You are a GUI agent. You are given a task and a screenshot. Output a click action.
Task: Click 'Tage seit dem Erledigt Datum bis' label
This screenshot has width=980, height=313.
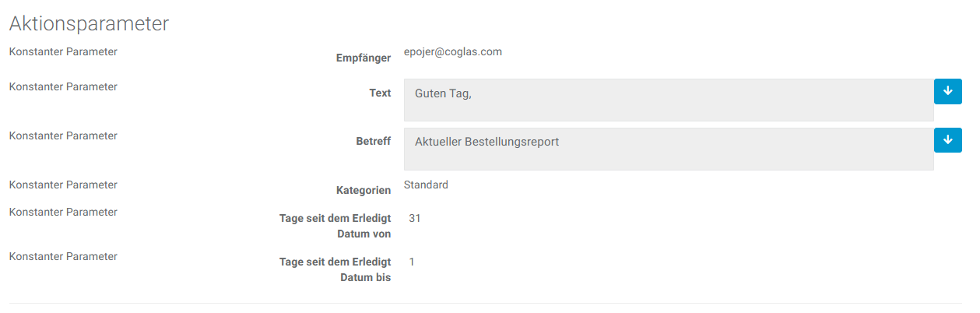335,269
